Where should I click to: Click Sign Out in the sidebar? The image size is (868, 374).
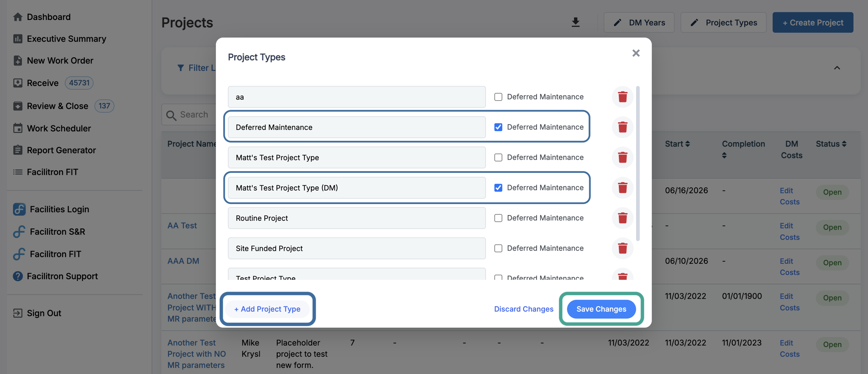point(44,313)
